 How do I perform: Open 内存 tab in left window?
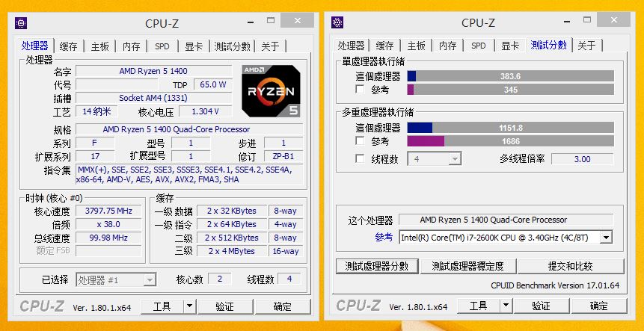coord(132,46)
